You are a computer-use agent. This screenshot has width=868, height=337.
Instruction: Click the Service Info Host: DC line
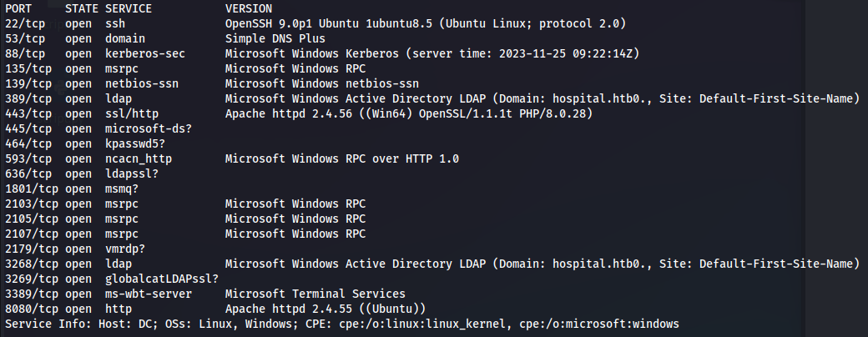tap(342, 324)
